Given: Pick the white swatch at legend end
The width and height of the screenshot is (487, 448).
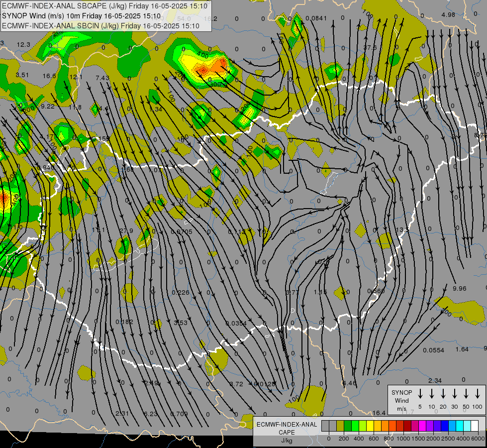Looking at the screenshot, I should click(475, 426).
